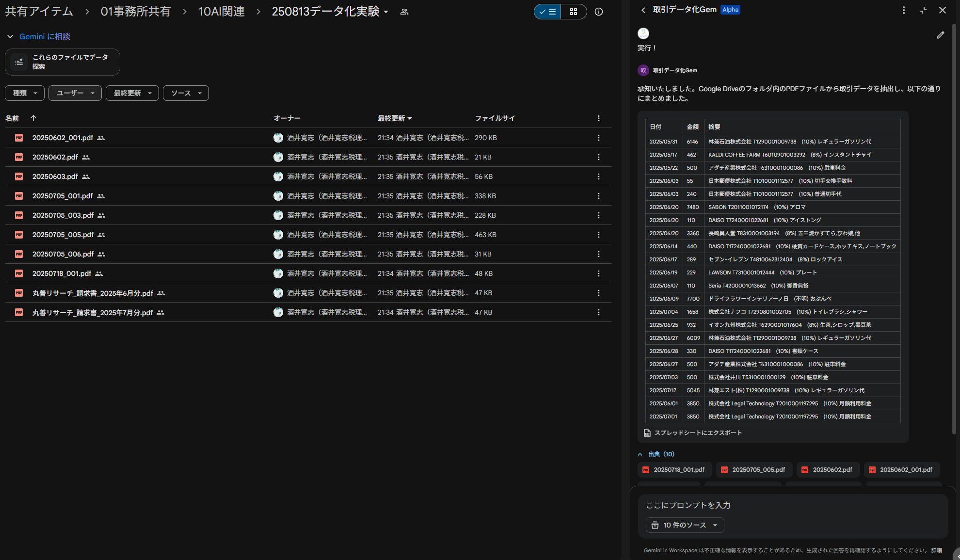
Task: Click PDF icon of 20250602_001.pdf row
Action: [x=19, y=138]
